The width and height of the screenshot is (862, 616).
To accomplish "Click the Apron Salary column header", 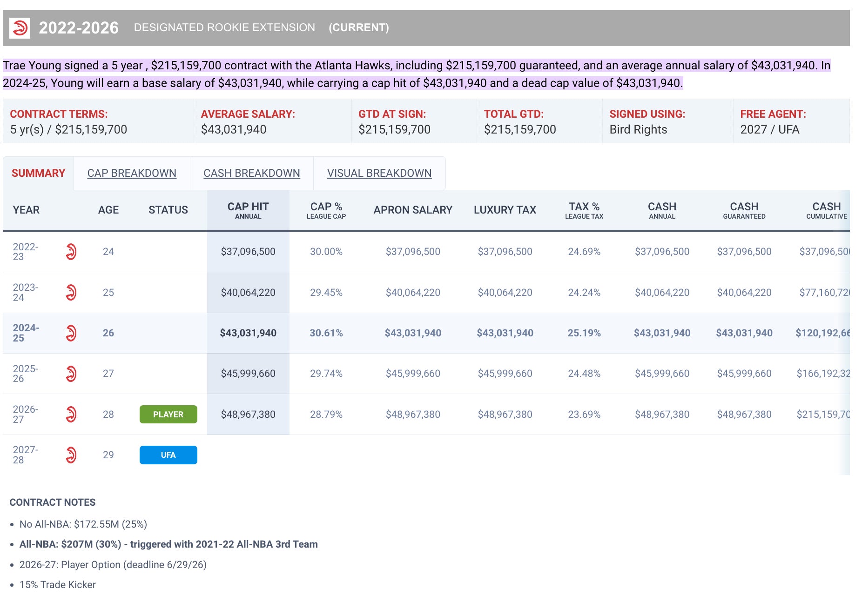I will pyautogui.click(x=412, y=210).
